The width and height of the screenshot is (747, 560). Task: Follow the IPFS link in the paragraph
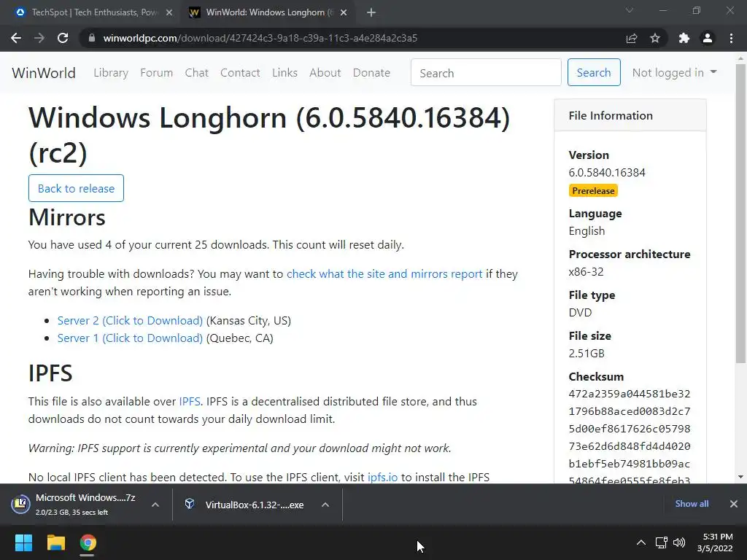coord(190,402)
